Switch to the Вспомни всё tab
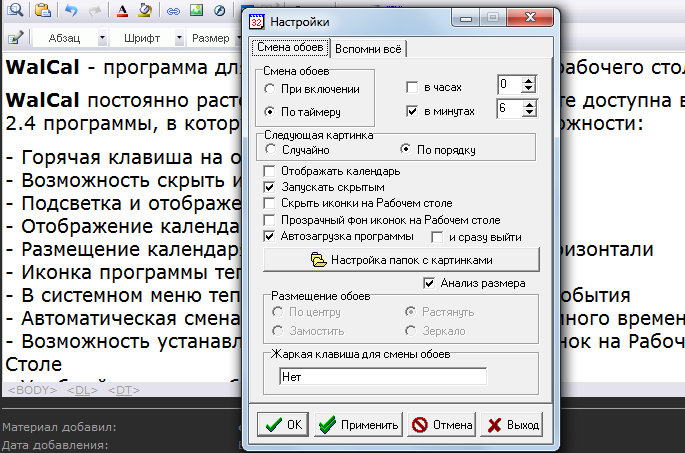Viewport: 685px width, 453px height. point(368,49)
